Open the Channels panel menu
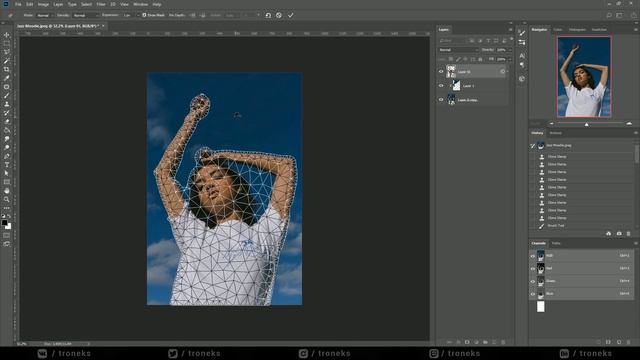This screenshot has height=360, width=640. click(x=636, y=243)
